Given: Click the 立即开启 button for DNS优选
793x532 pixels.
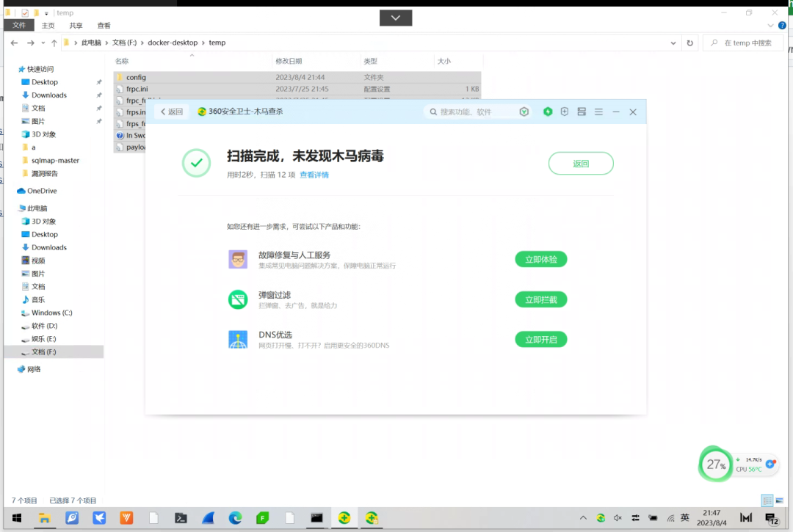Looking at the screenshot, I should (541, 340).
